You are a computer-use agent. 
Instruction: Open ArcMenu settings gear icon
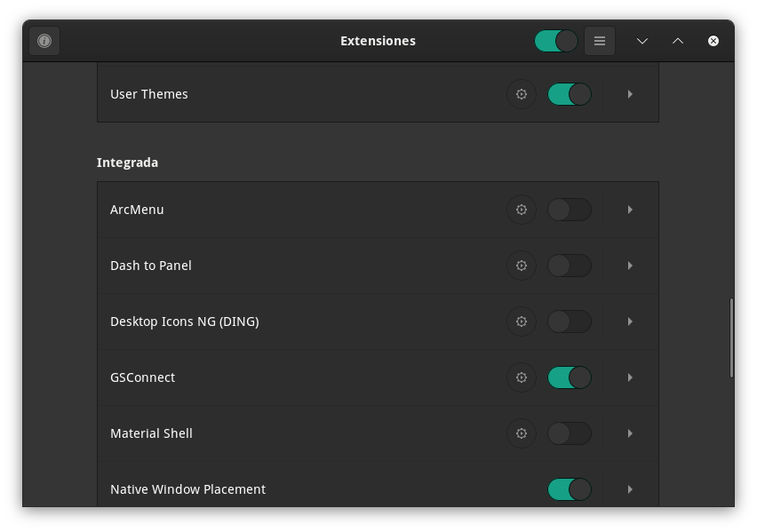[x=522, y=210]
